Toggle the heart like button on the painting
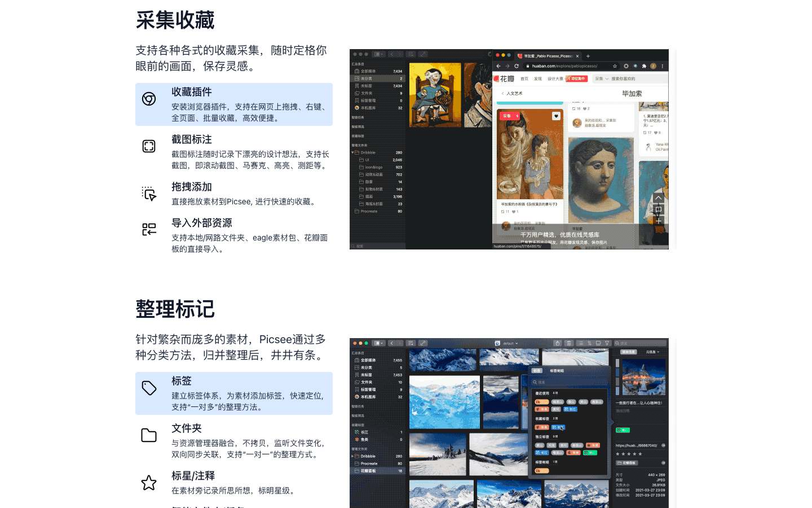Viewport: 812px width, 508px height. [556, 116]
